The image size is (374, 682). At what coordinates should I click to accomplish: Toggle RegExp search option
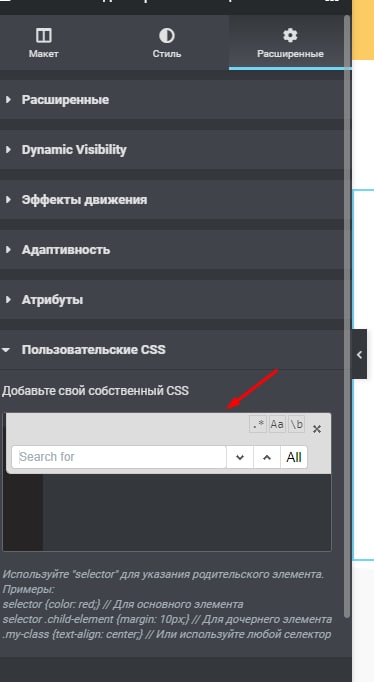(x=258, y=424)
